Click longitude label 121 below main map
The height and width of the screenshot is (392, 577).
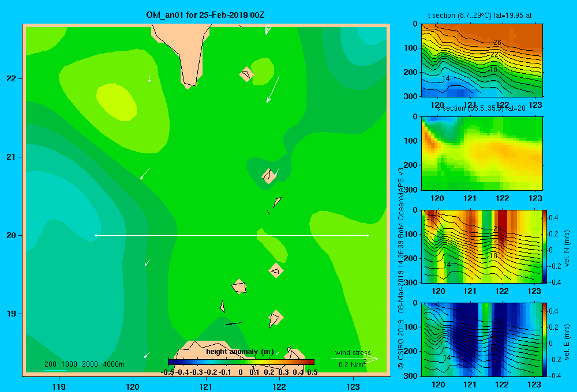pos(206,386)
